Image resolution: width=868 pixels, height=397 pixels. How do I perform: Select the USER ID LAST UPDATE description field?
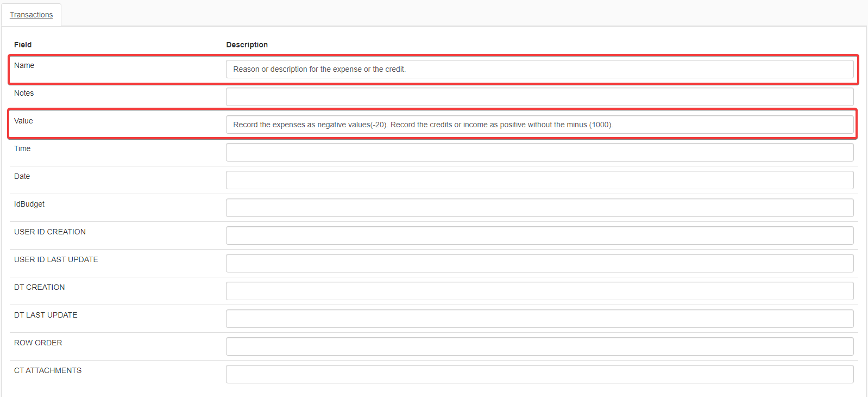coord(539,263)
